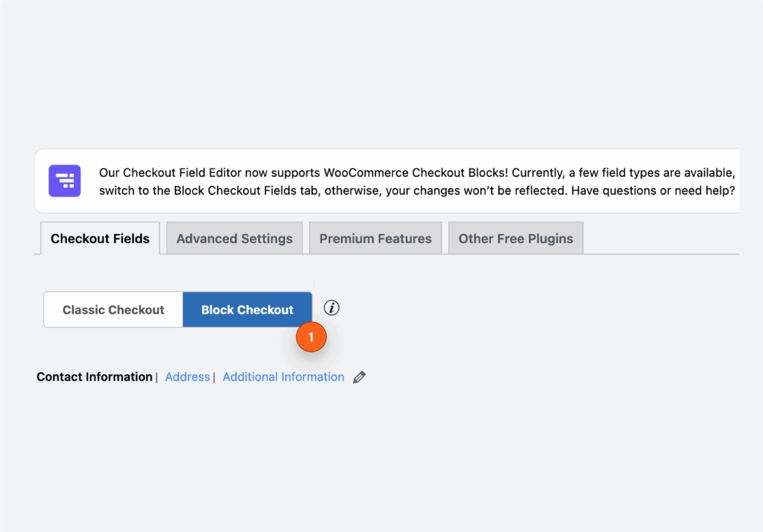The width and height of the screenshot is (763, 532).
Task: Open the Address section
Action: (187, 376)
